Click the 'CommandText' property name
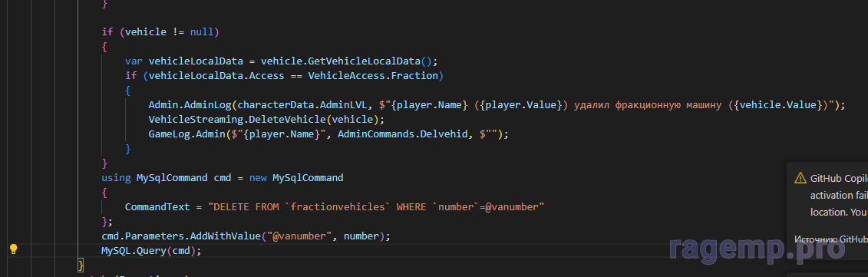 (x=157, y=207)
